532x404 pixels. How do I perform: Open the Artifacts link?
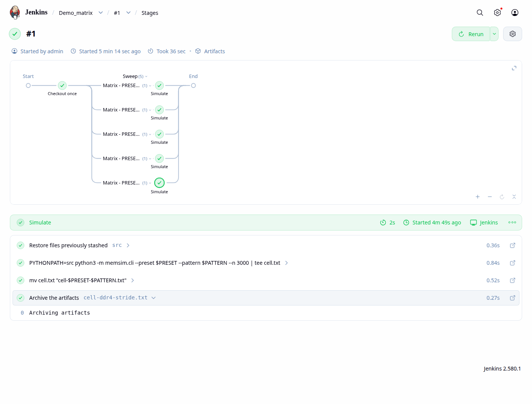tap(210, 51)
